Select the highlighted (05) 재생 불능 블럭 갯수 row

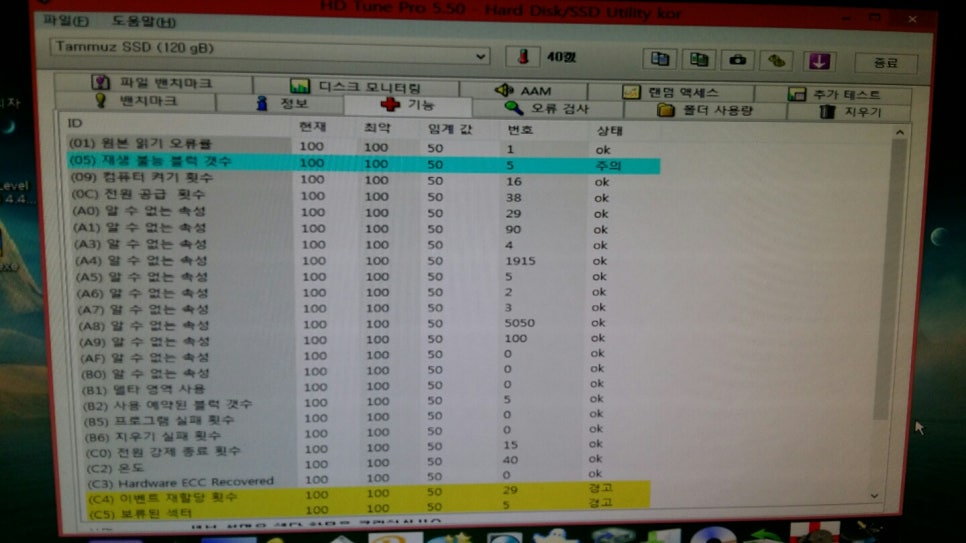click(x=363, y=163)
